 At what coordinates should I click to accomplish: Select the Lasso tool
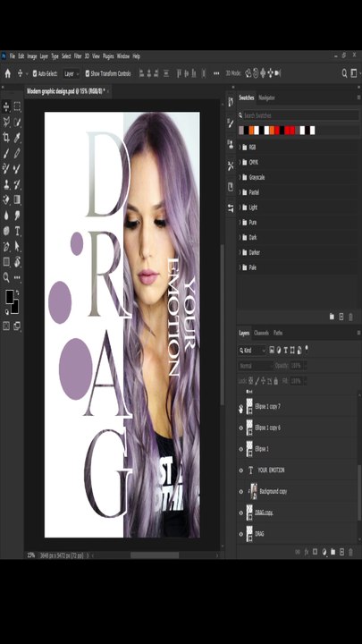[x=6, y=122]
